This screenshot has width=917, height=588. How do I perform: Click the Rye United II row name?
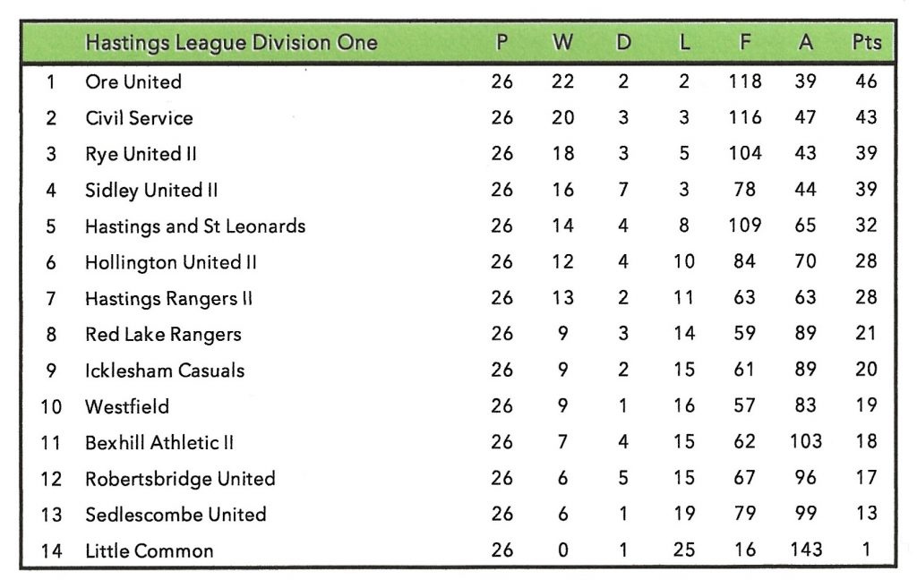click(x=141, y=154)
